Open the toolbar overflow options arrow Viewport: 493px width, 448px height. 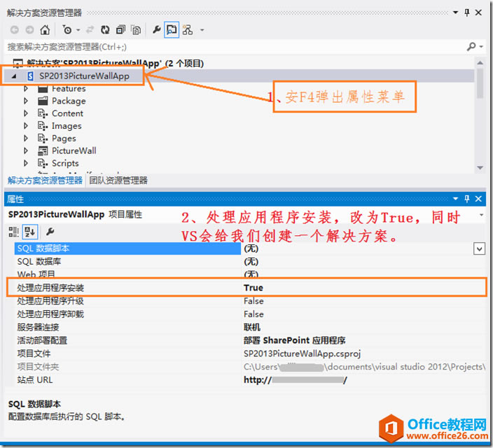[202, 30]
